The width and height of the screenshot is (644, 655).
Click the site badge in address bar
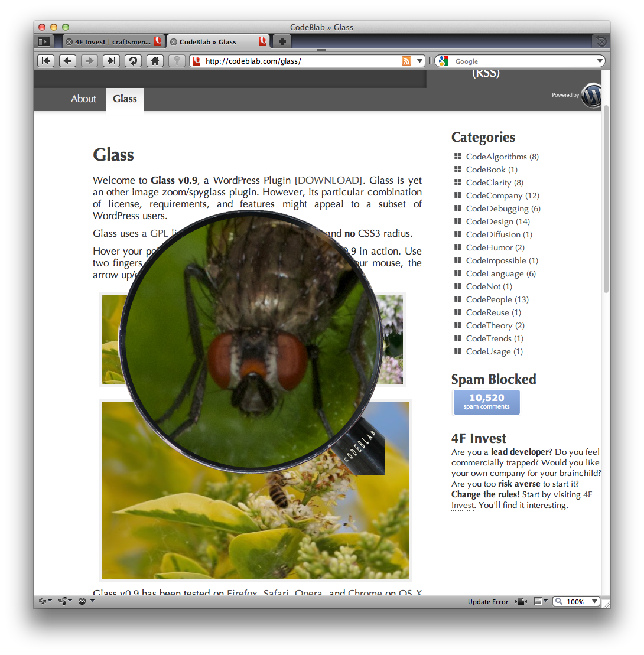pos(196,61)
